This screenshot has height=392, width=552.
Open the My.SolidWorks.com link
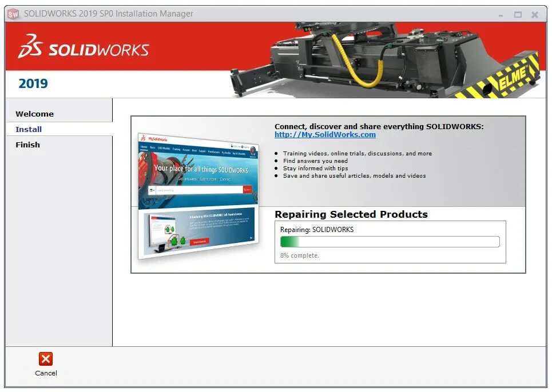pos(325,135)
